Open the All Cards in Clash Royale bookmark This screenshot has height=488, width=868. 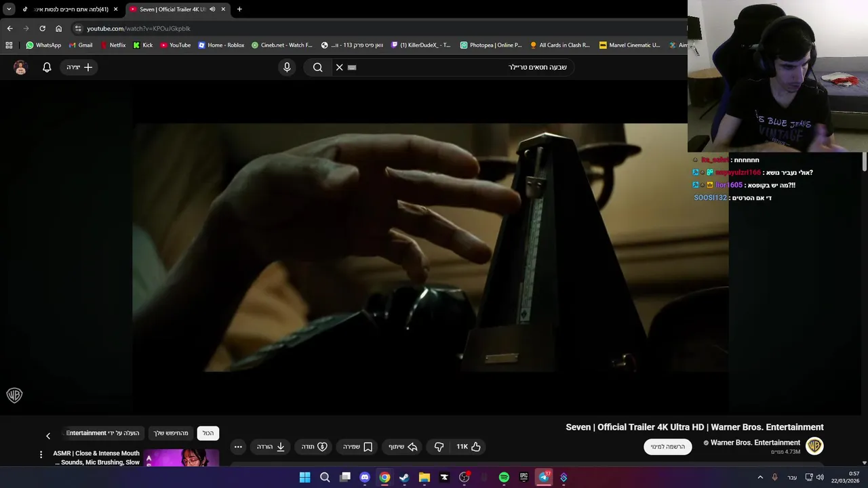560,45
